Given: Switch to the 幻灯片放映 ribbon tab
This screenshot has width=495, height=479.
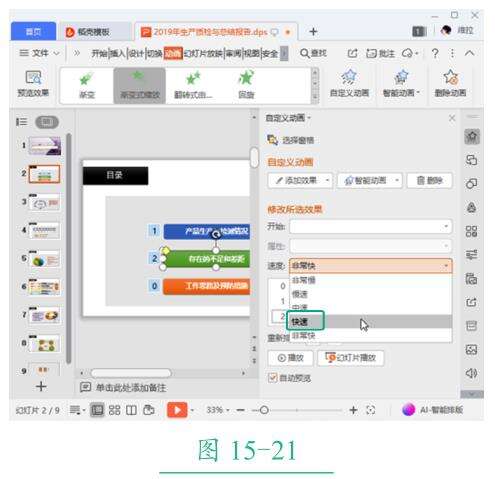Looking at the screenshot, I should pos(203,53).
